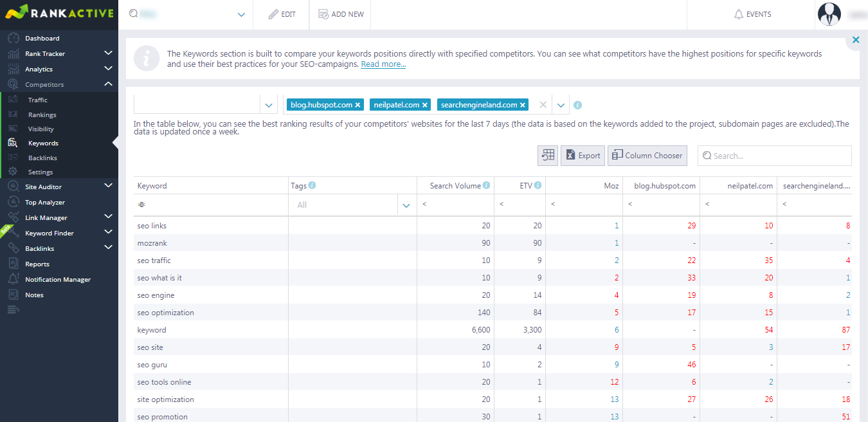This screenshot has height=422, width=868.
Task: Remove searchengineland.com competitor tag
Action: (x=523, y=105)
